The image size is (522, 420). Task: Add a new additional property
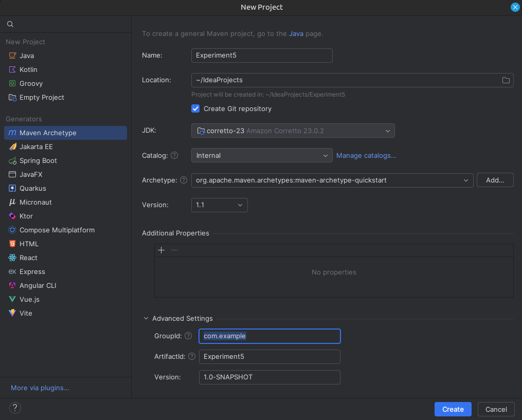tap(161, 250)
